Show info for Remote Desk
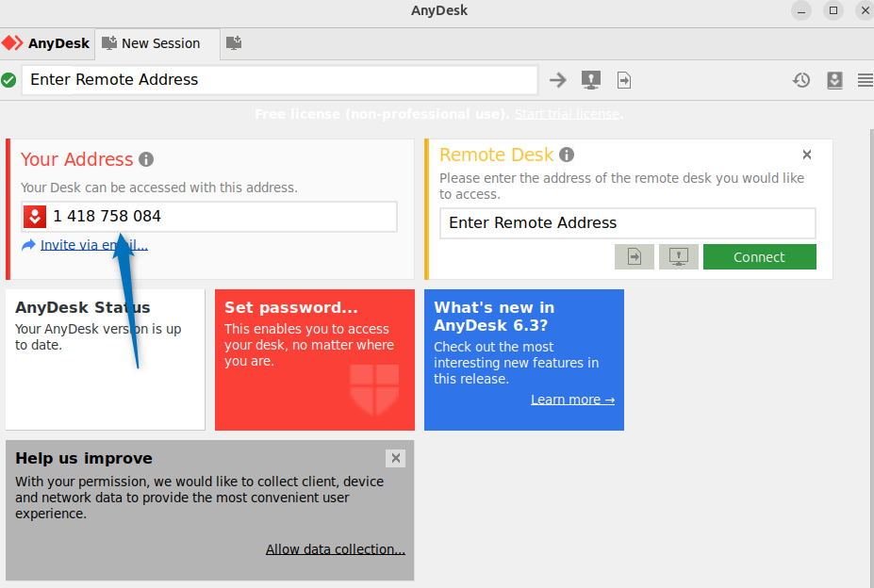 [x=567, y=155]
